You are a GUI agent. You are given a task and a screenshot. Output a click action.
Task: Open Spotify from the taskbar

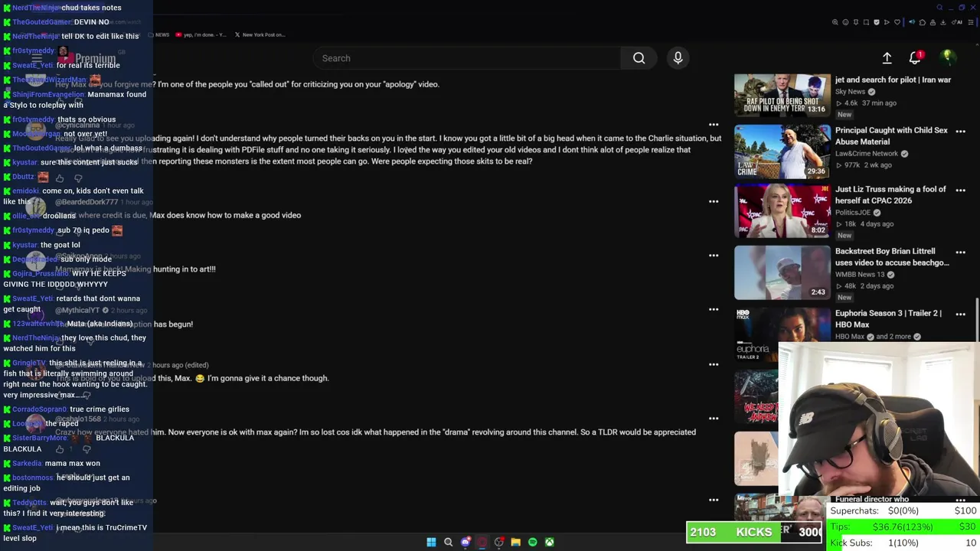(x=533, y=542)
